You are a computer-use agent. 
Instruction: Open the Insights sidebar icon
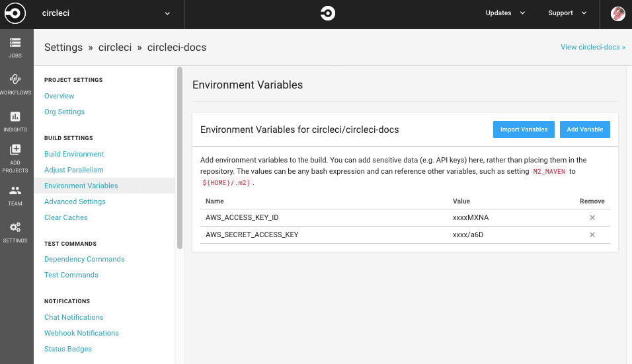(x=15, y=122)
